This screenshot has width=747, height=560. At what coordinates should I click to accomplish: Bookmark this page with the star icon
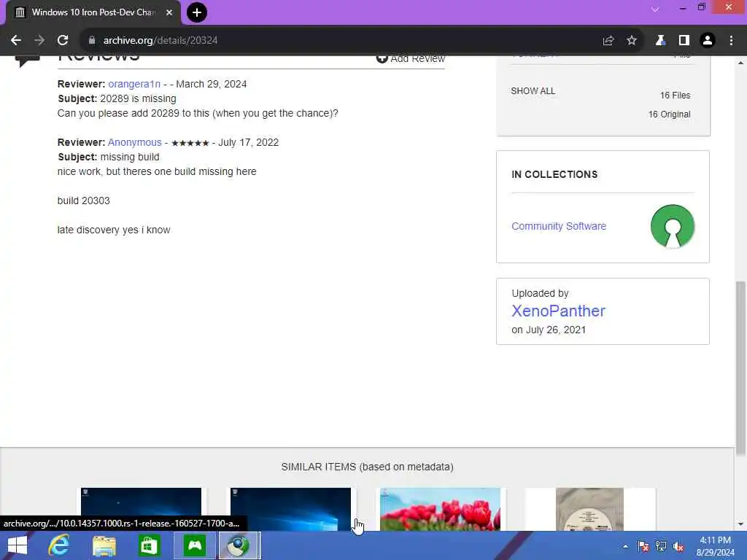click(x=632, y=41)
